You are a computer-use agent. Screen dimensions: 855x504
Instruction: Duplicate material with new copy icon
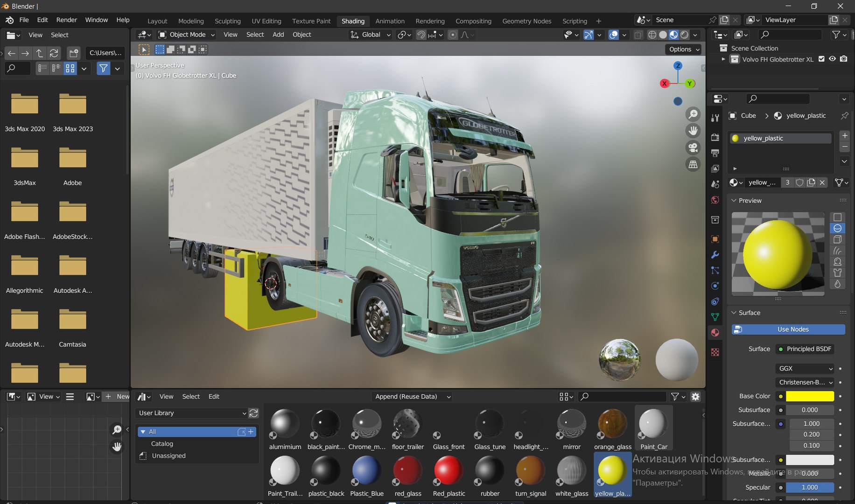pyautogui.click(x=811, y=182)
